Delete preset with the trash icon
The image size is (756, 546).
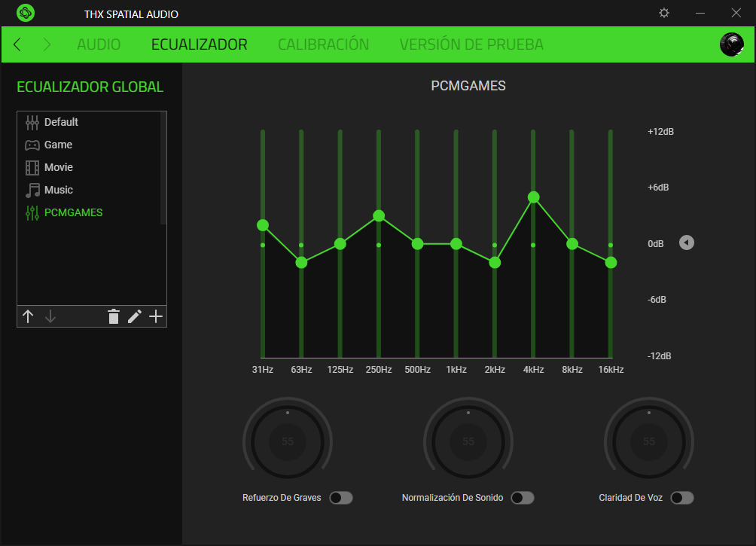[113, 316]
